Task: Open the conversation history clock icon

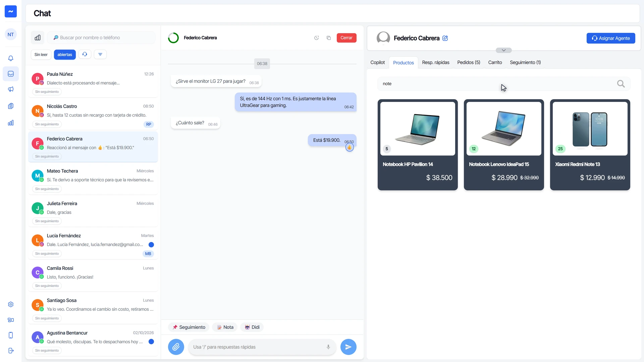Action: click(x=316, y=38)
